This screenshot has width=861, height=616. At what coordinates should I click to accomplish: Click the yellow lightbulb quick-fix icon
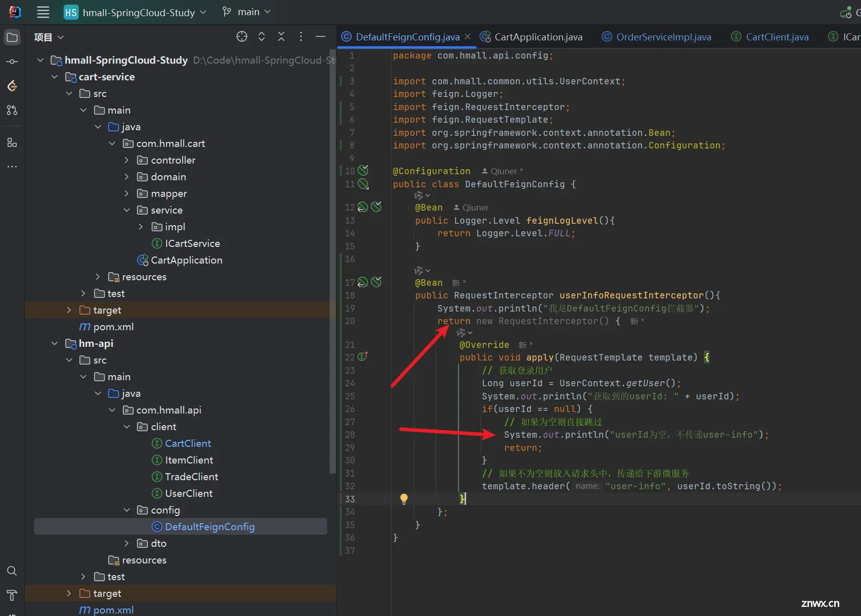point(404,499)
